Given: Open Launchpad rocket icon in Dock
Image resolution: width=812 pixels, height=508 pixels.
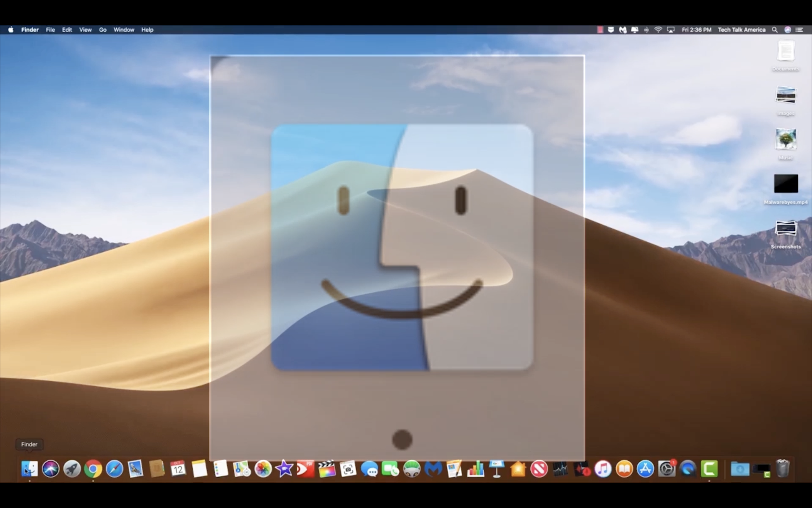Looking at the screenshot, I should pos(72,469).
